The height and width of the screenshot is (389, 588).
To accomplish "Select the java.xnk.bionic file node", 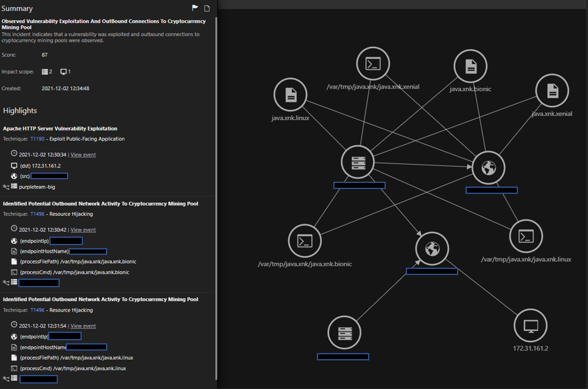I will click(470, 66).
